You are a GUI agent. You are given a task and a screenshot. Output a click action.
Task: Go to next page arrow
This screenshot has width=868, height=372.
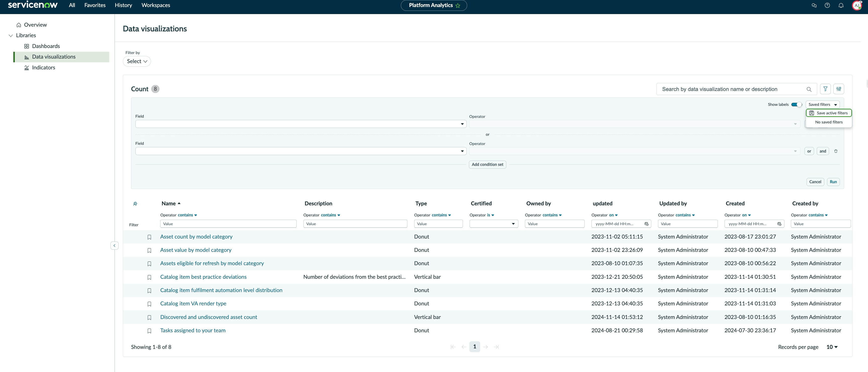485,347
